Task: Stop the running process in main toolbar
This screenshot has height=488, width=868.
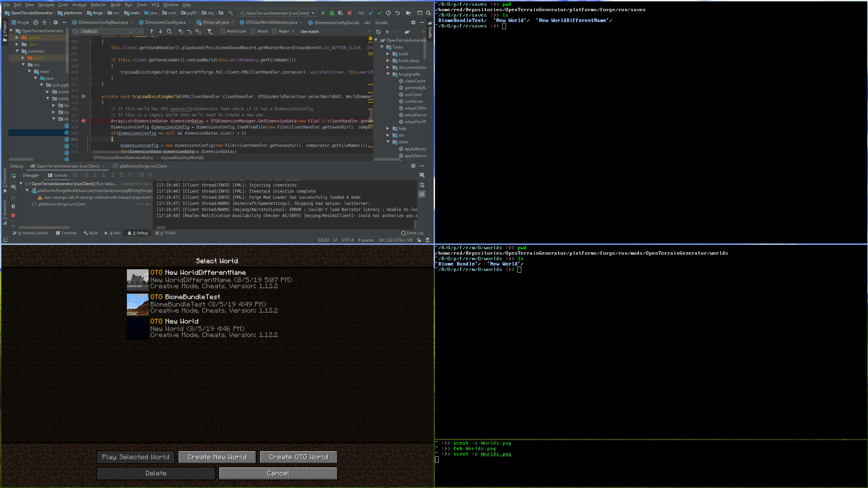Action: click(350, 13)
